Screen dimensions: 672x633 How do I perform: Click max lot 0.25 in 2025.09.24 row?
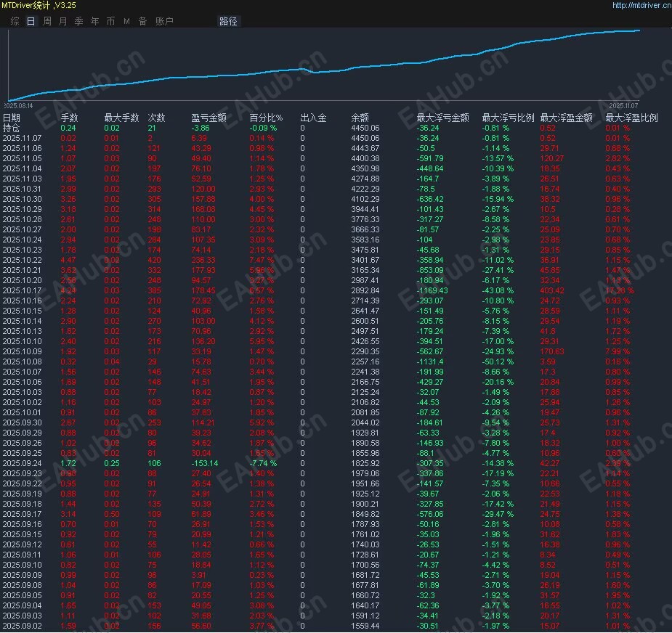(112, 463)
